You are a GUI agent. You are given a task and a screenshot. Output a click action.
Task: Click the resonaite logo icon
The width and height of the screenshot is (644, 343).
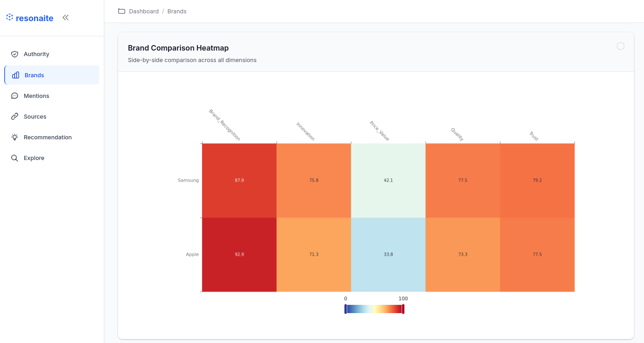coord(9,17)
